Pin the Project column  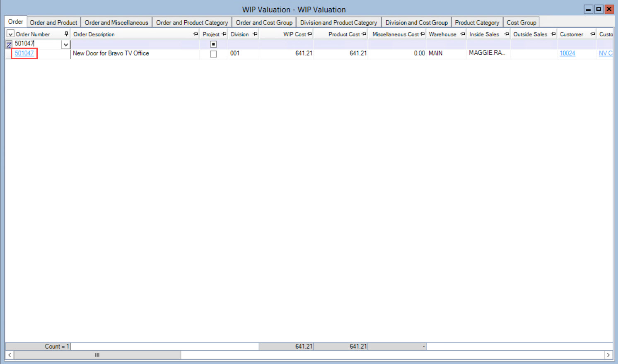[x=224, y=34]
